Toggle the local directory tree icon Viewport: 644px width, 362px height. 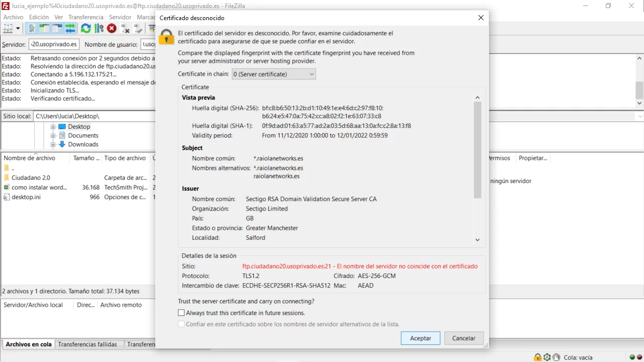[44, 28]
